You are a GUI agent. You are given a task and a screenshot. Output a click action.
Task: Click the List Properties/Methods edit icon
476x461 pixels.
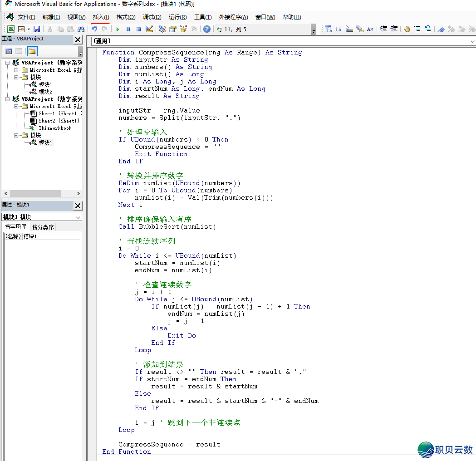click(x=328, y=29)
